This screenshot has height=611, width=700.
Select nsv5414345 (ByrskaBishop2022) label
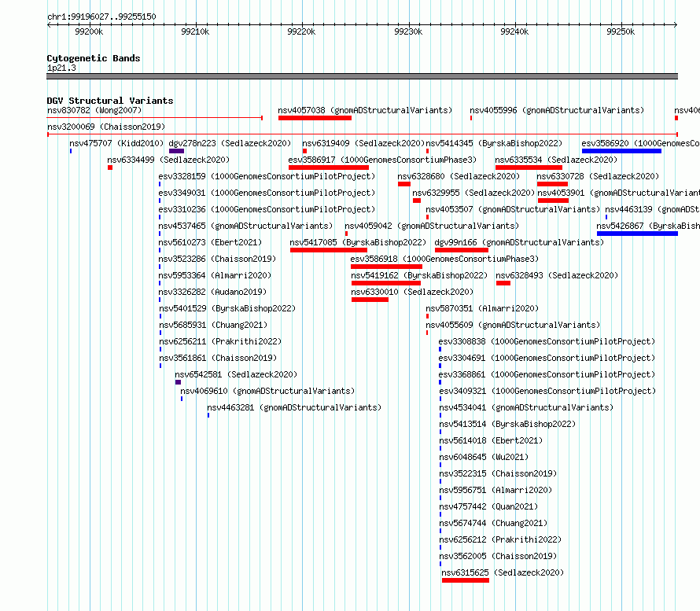[494, 143]
